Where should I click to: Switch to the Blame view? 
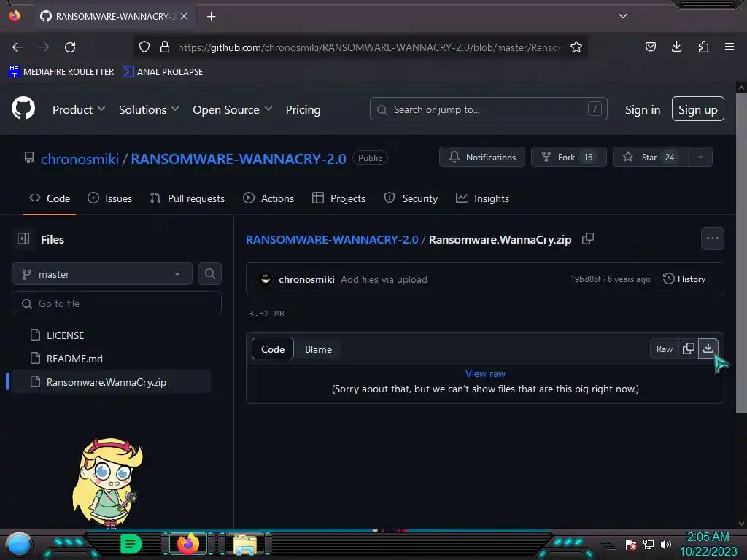(318, 349)
